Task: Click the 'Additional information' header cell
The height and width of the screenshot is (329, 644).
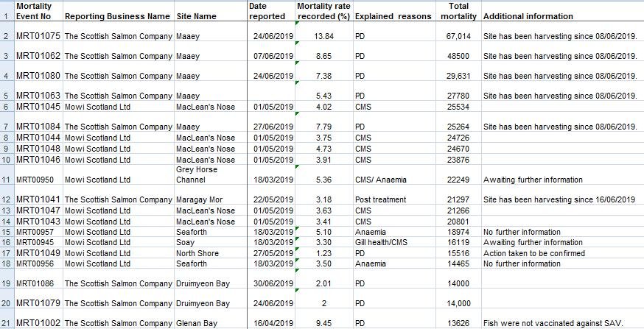Action: pos(563,11)
